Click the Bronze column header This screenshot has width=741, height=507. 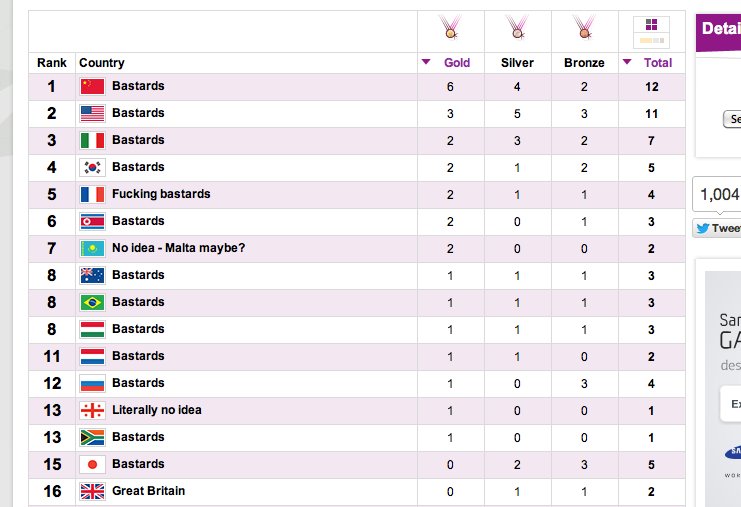tap(584, 62)
